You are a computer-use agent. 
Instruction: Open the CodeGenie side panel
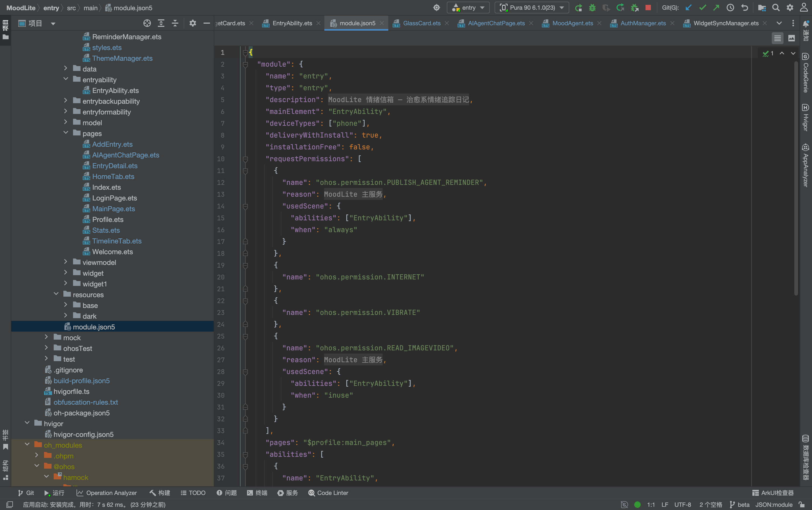click(806, 73)
